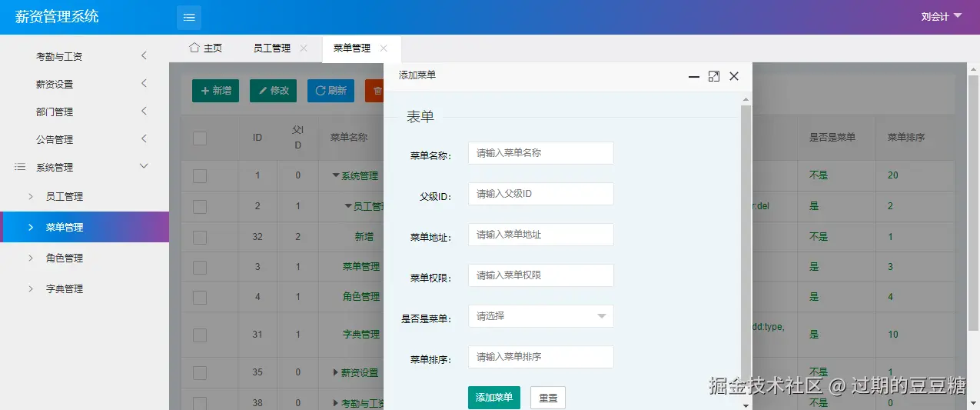Click the 重置 button

click(548, 398)
